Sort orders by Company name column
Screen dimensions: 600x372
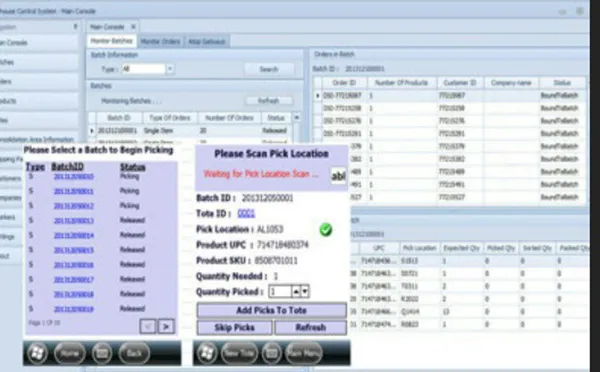(511, 83)
